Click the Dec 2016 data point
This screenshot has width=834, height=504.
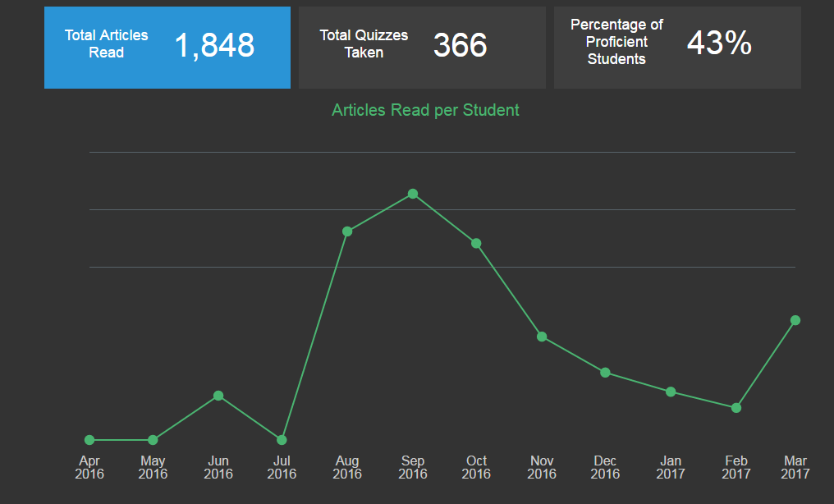click(605, 372)
